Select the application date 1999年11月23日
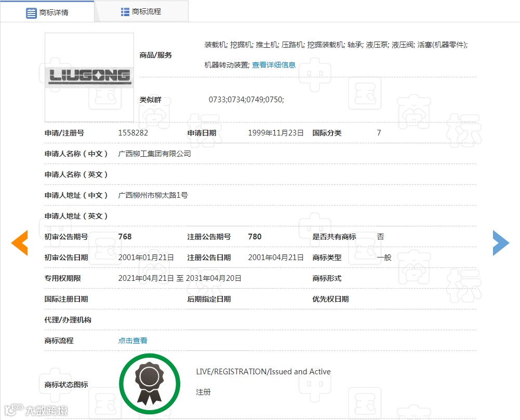Screen dimensions: 520x420 coord(276,133)
